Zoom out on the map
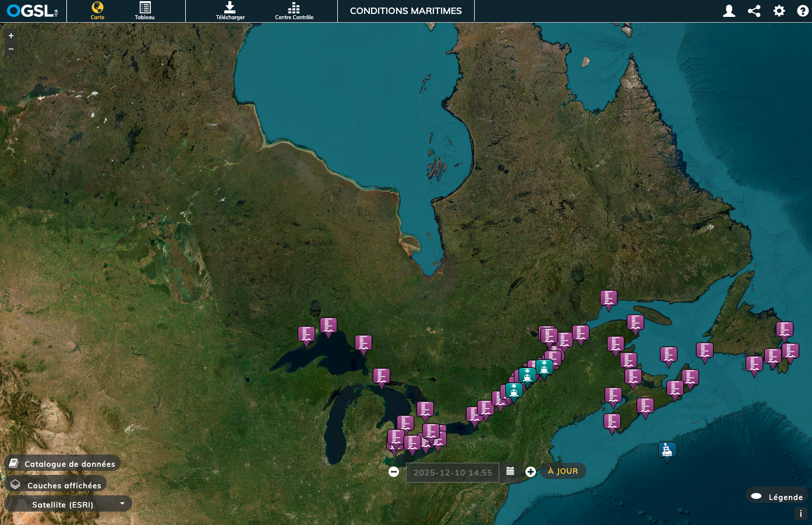This screenshot has height=525, width=812. click(x=10, y=49)
